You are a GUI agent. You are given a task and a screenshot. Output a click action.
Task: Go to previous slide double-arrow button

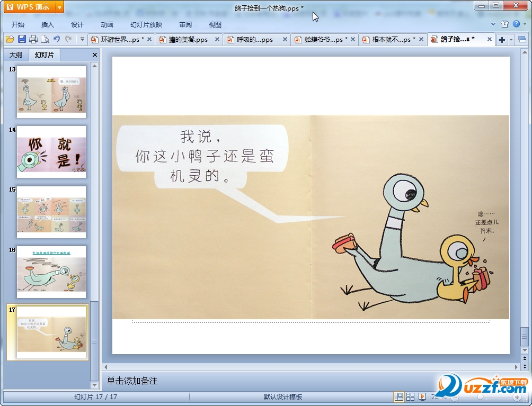click(525, 358)
